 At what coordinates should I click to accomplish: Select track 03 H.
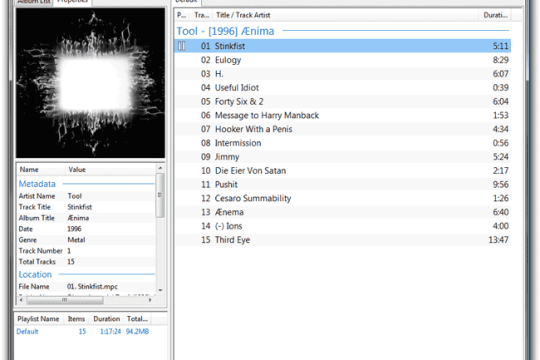343,74
